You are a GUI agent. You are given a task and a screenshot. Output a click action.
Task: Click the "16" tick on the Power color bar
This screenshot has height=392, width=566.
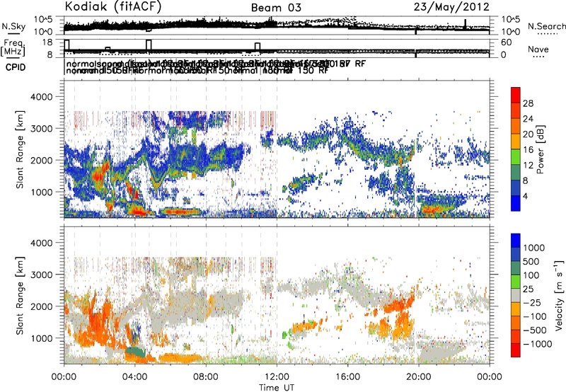(528, 150)
